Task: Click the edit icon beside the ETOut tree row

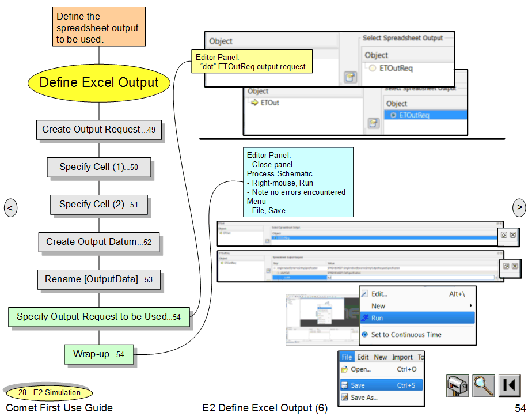Action: 374,123
